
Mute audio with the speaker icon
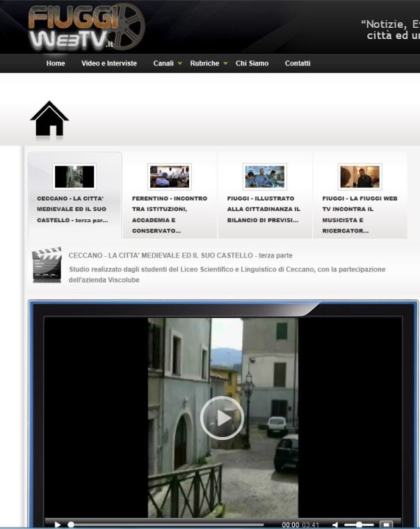click(335, 524)
